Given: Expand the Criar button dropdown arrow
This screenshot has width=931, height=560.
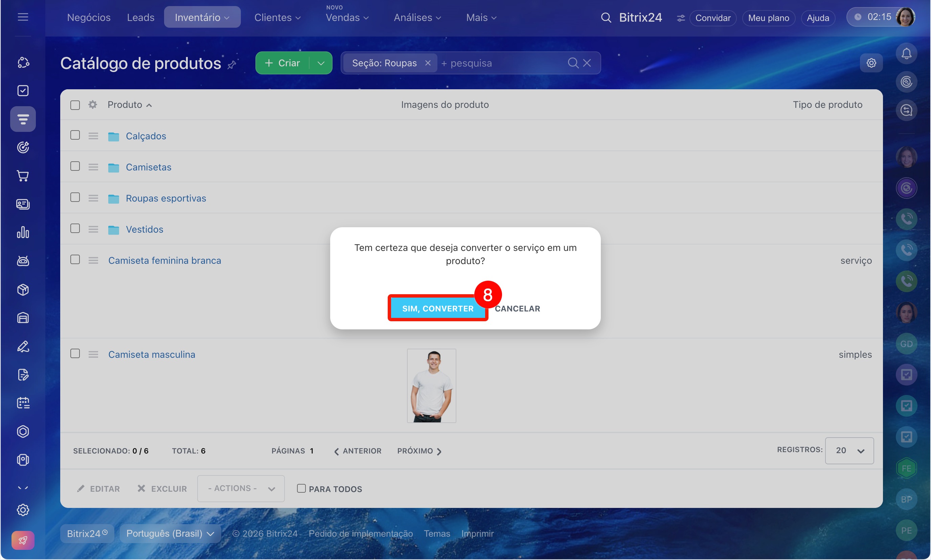Looking at the screenshot, I should (x=321, y=63).
